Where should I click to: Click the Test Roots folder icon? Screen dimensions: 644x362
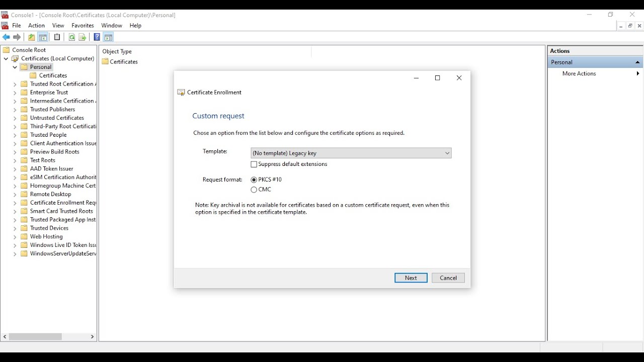coord(24,160)
